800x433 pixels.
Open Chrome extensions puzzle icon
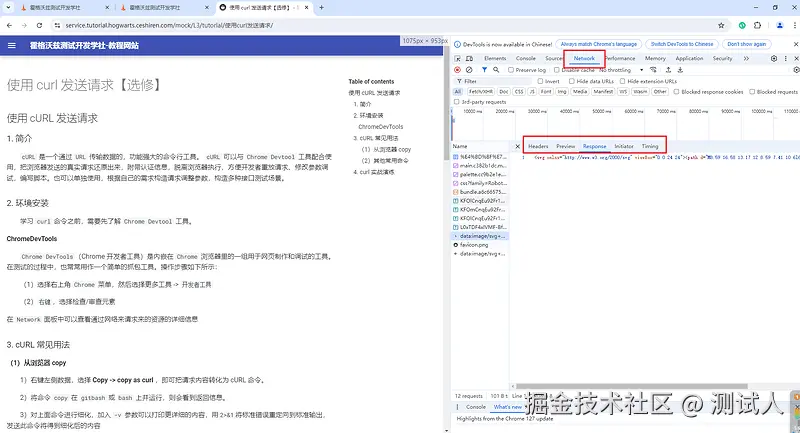click(757, 25)
